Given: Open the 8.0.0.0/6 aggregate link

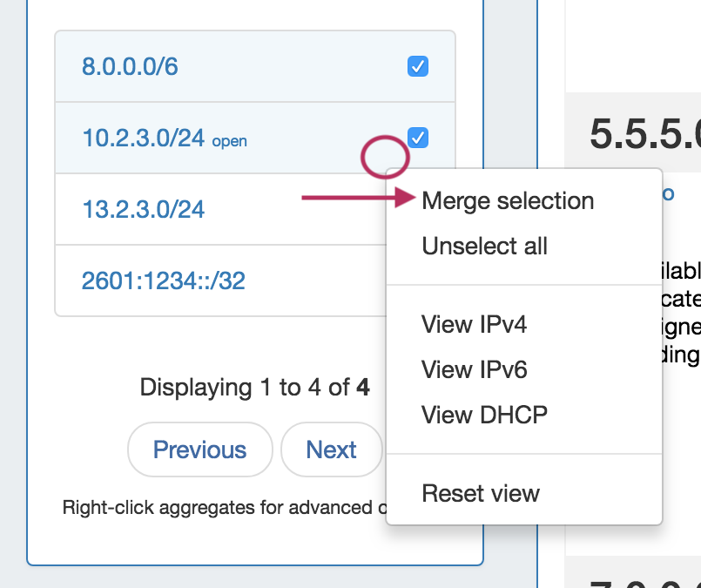Looking at the screenshot, I should pos(130,67).
